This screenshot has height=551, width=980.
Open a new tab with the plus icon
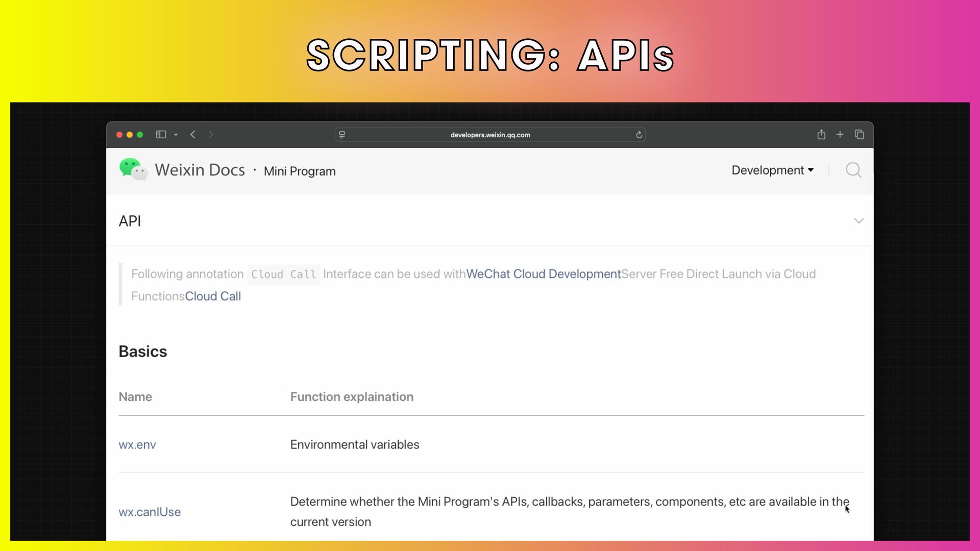[840, 134]
